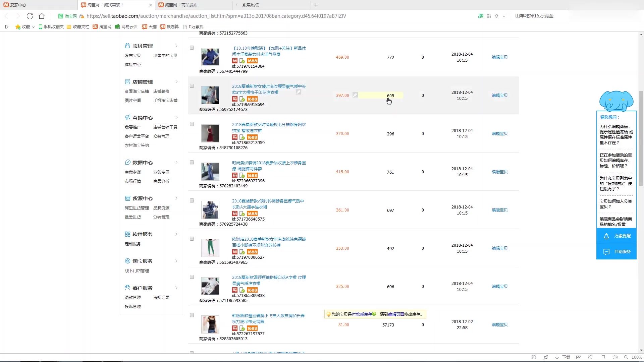Click 码 icon on item id 572066927396
Screen dimensions: 644x362
click(235, 175)
